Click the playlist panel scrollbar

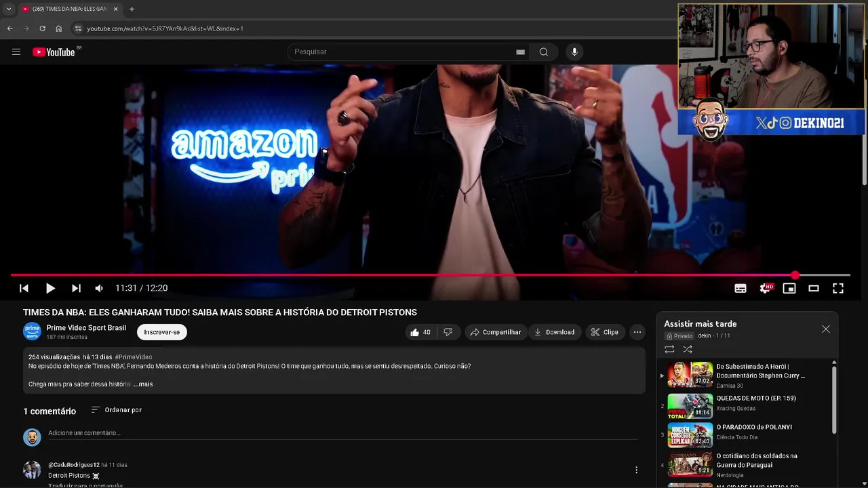click(834, 400)
